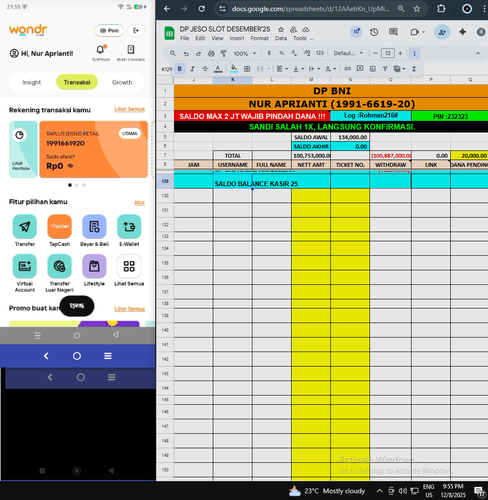The image size is (488, 500).
Task: Open the Lifestyle feature icon
Action: point(94,266)
